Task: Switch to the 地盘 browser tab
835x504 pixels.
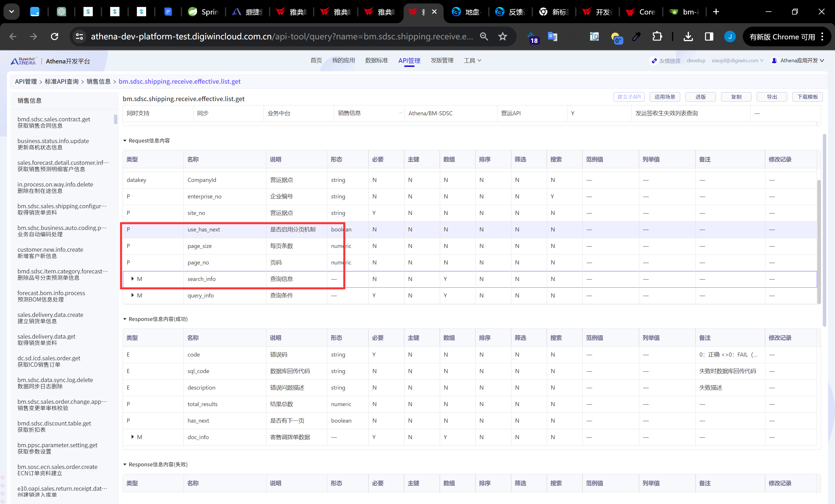Action: pos(467,12)
